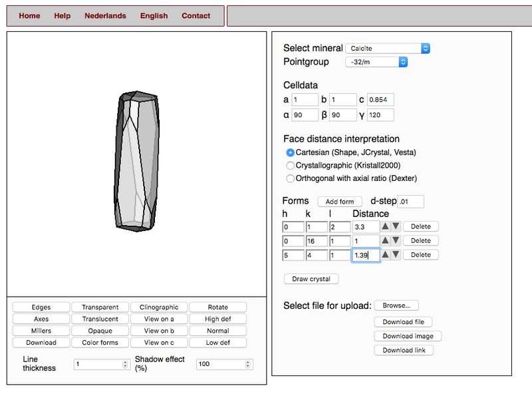Delete the form 0 16 1 row
532x402 pixels.
coord(421,241)
